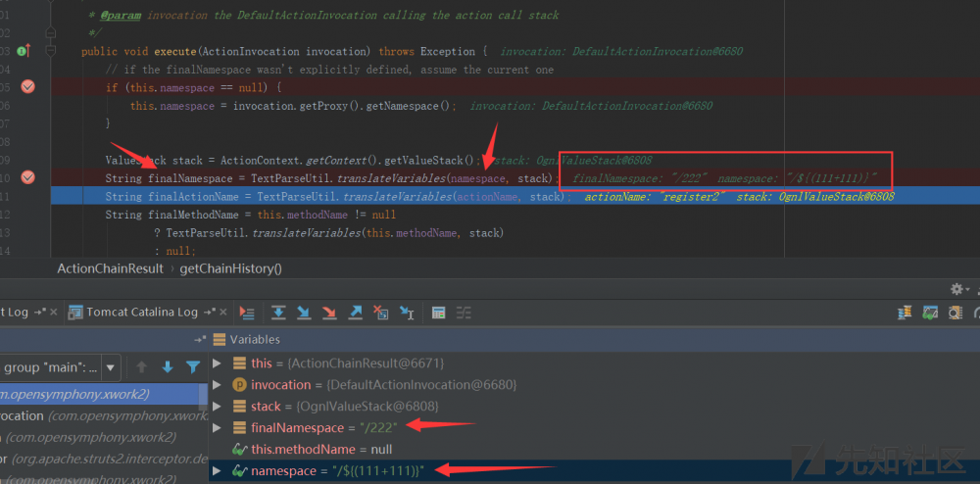Image resolution: width=980 pixels, height=484 pixels.
Task: Click magnifier memory view icon
Action: pos(955,313)
